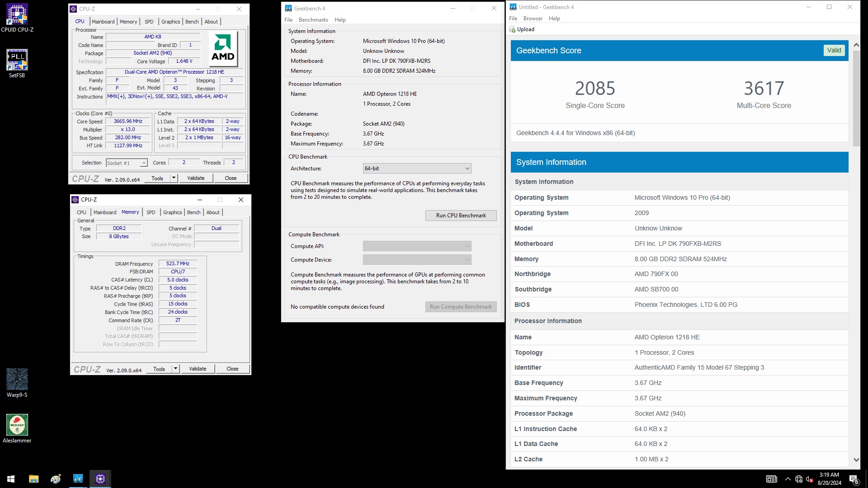Open File Explorer from the taskbar

[x=33, y=479]
